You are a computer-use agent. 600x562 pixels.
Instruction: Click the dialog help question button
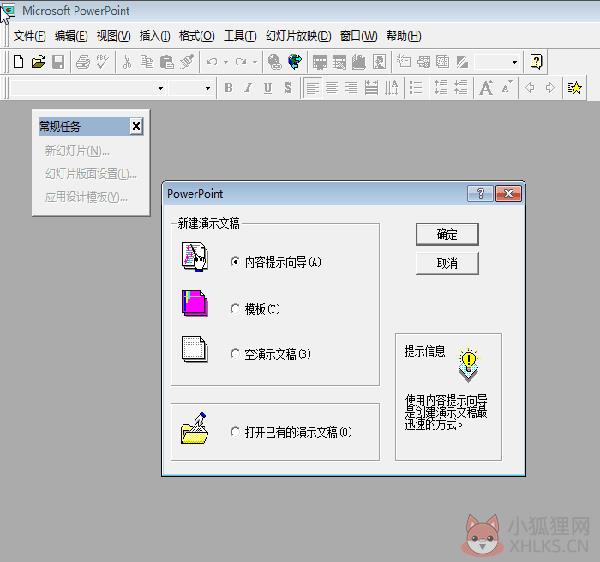480,194
